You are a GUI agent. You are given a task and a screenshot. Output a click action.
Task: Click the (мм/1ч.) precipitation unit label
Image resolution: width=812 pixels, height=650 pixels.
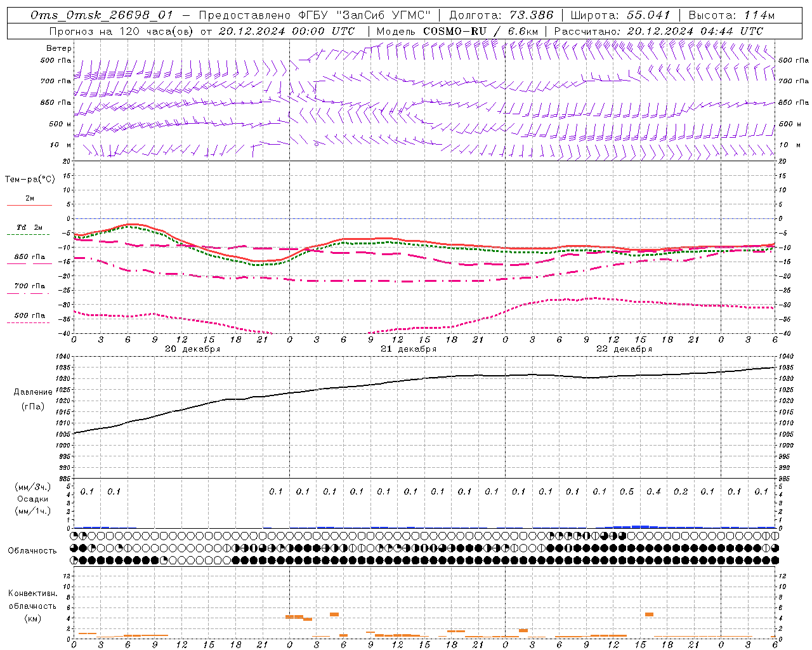33,511
